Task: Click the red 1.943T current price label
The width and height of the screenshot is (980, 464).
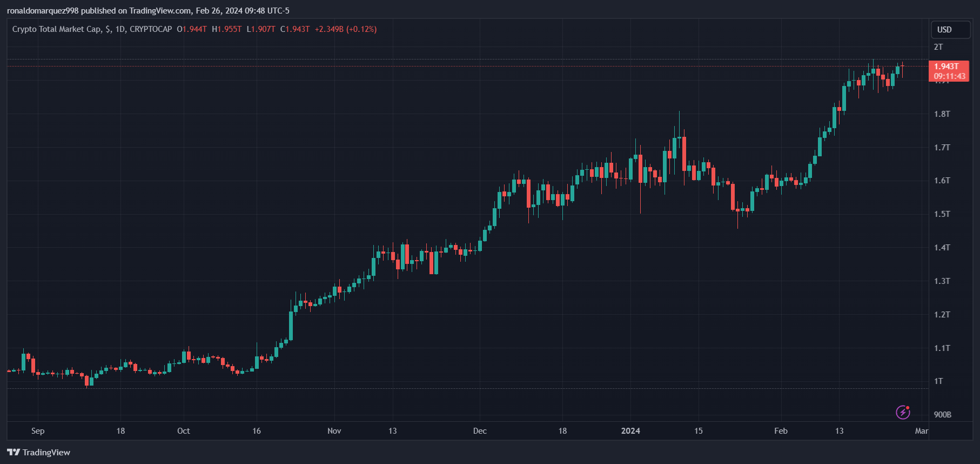Action: [949, 71]
